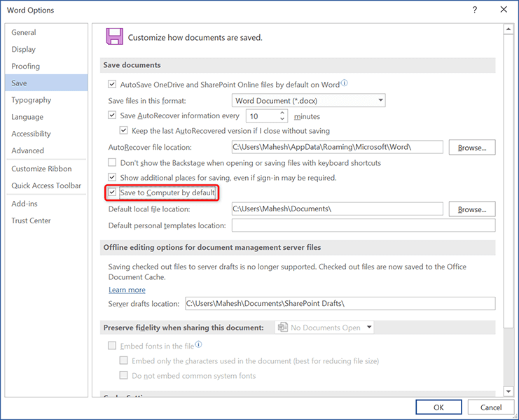This screenshot has width=519, height=420.
Task: Click the AutoSave info icon
Action: click(x=344, y=84)
